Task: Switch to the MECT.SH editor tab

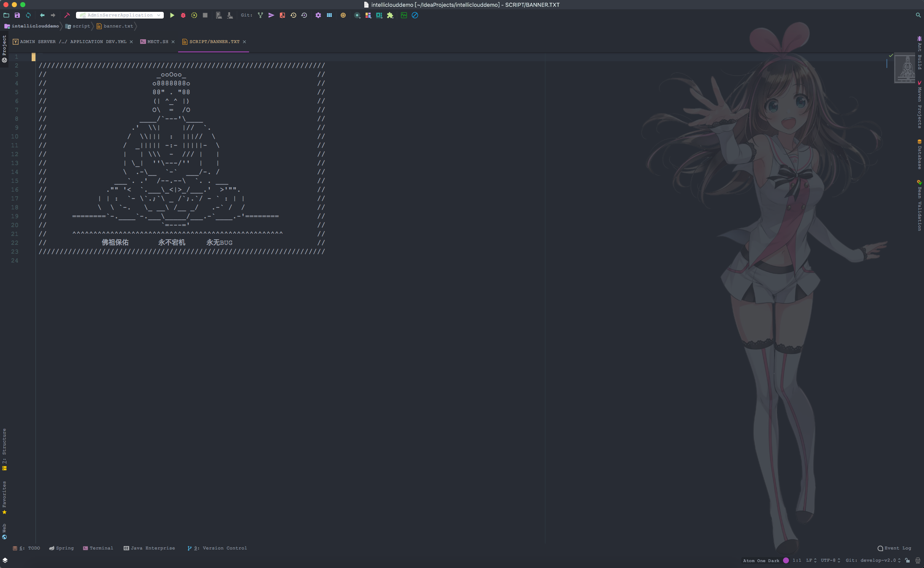Action: (158, 42)
